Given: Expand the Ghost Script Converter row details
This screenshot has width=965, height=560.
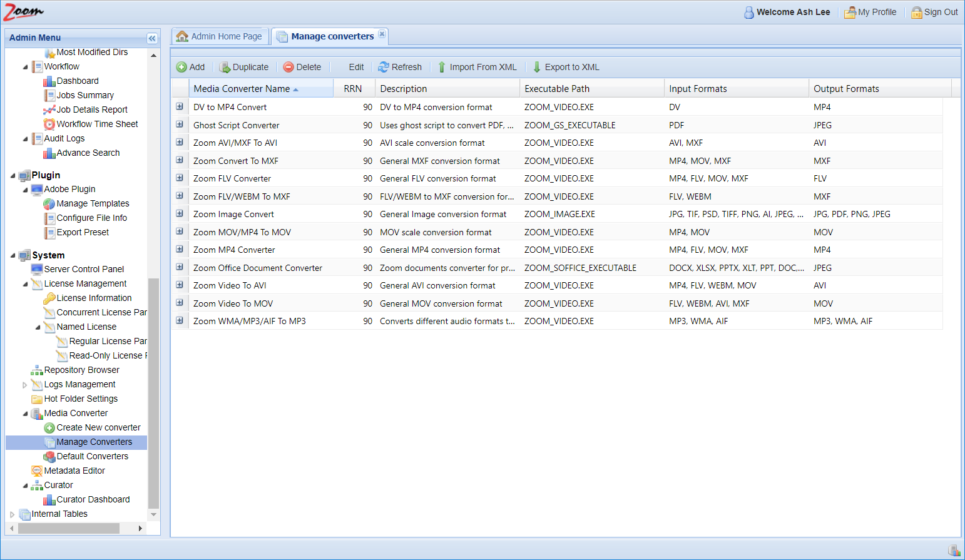Looking at the screenshot, I should point(180,125).
